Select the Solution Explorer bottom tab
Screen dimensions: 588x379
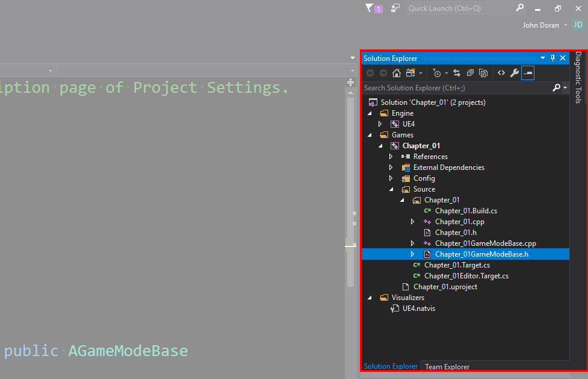click(391, 366)
